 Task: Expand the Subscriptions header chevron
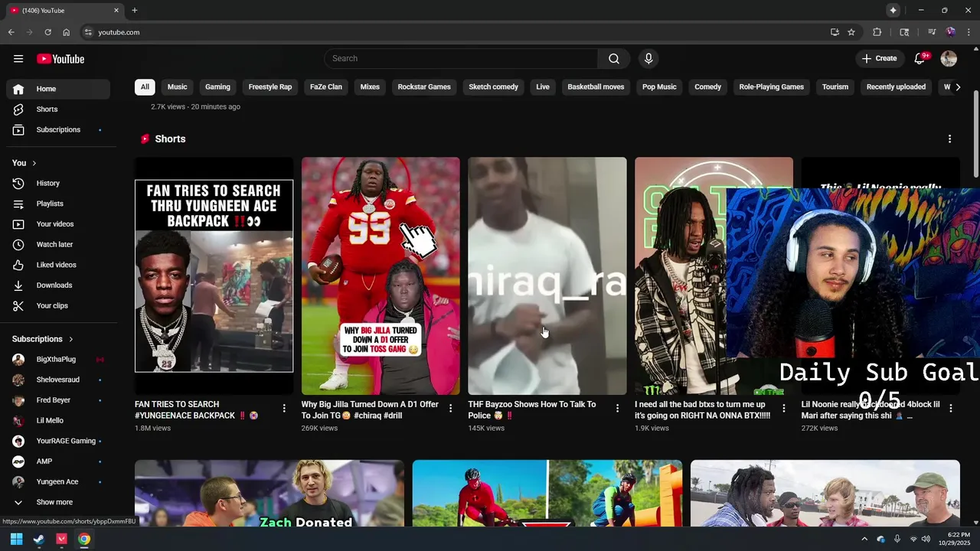(71, 339)
